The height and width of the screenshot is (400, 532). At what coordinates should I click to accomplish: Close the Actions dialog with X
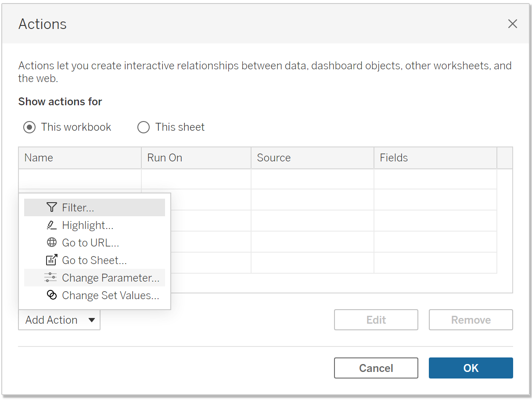(x=512, y=24)
